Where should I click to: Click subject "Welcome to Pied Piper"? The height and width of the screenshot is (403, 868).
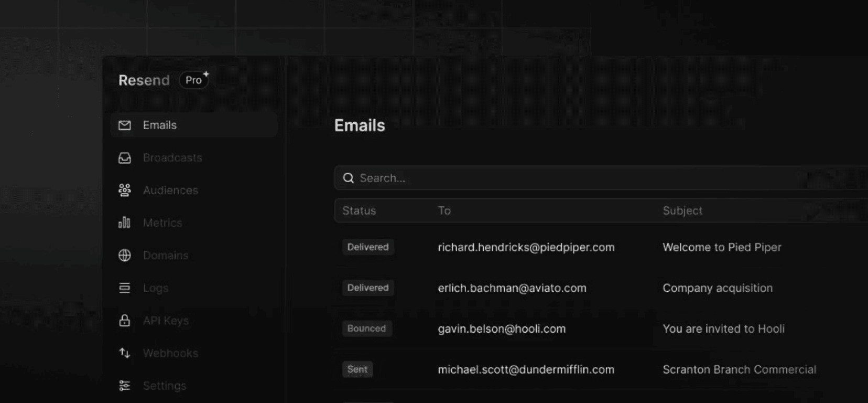coord(722,247)
